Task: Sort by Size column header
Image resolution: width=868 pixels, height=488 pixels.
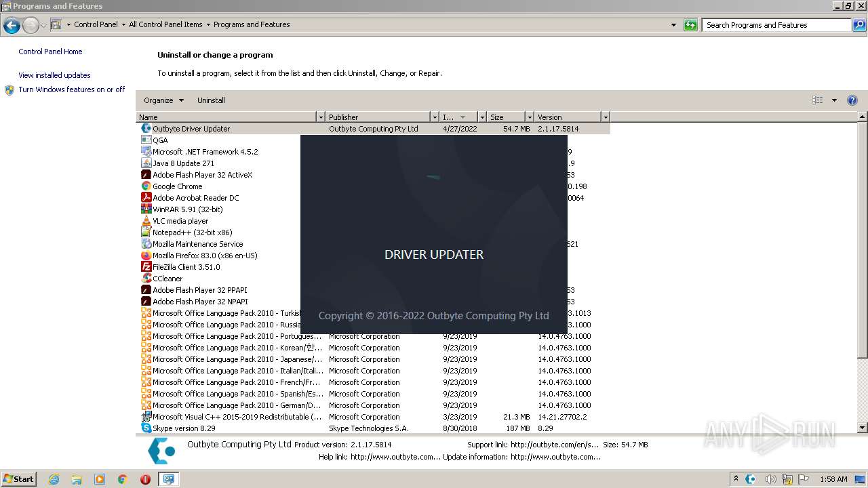Action: coord(506,117)
